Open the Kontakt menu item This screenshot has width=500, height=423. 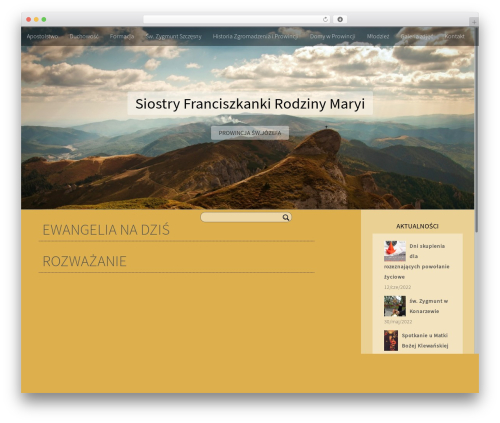454,36
